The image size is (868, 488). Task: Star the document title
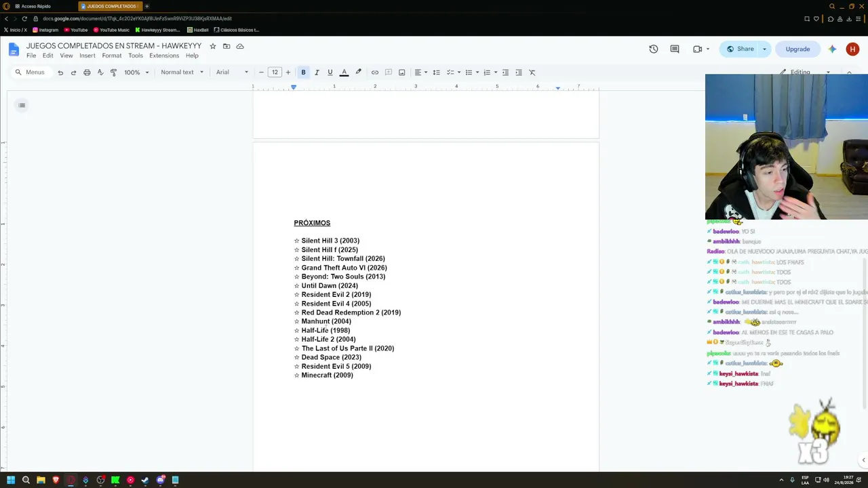click(213, 46)
